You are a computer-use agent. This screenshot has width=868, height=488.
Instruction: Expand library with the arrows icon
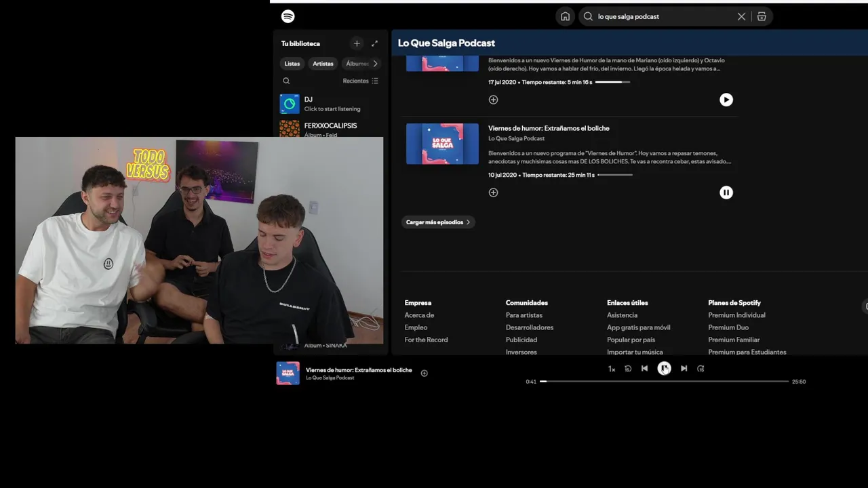tap(374, 43)
